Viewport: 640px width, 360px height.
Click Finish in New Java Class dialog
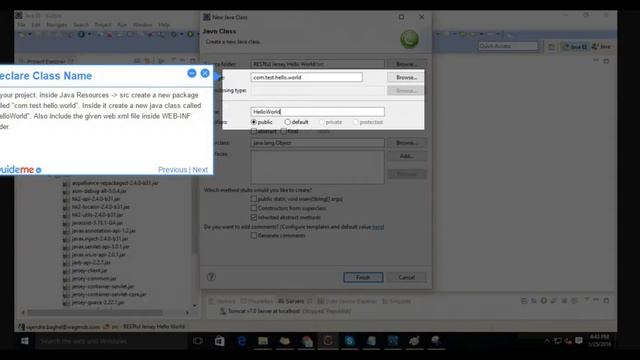[x=363, y=278]
